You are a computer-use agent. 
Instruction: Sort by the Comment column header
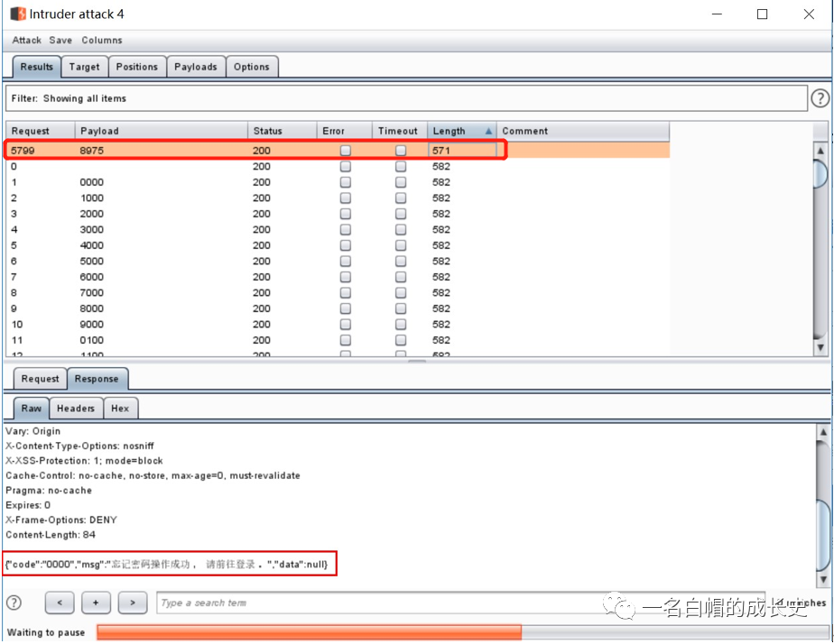[x=583, y=131]
